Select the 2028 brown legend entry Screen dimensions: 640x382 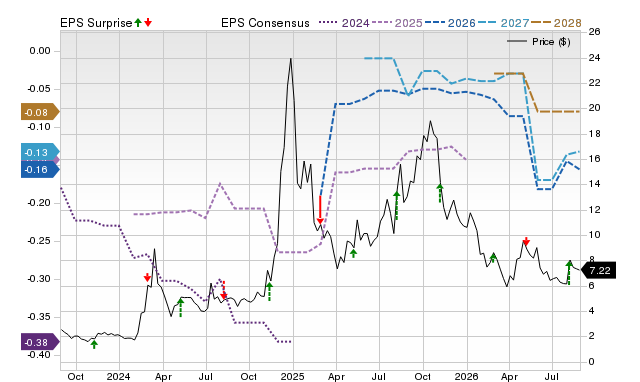(556, 23)
